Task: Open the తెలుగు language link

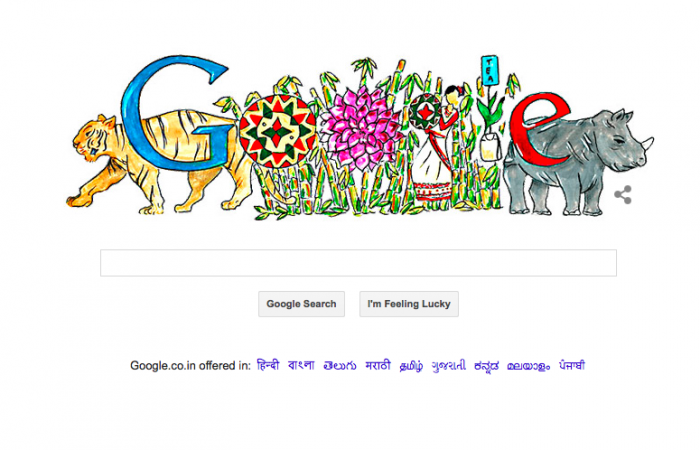Action: [340, 366]
